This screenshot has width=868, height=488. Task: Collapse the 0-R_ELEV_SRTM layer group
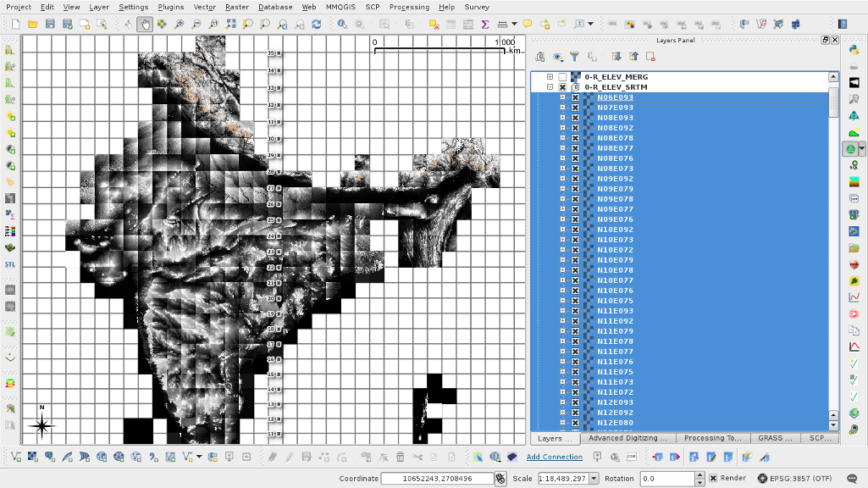pyautogui.click(x=550, y=87)
